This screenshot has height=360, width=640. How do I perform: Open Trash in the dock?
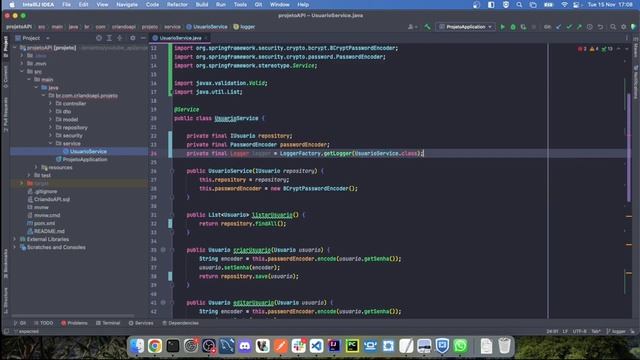point(504,346)
